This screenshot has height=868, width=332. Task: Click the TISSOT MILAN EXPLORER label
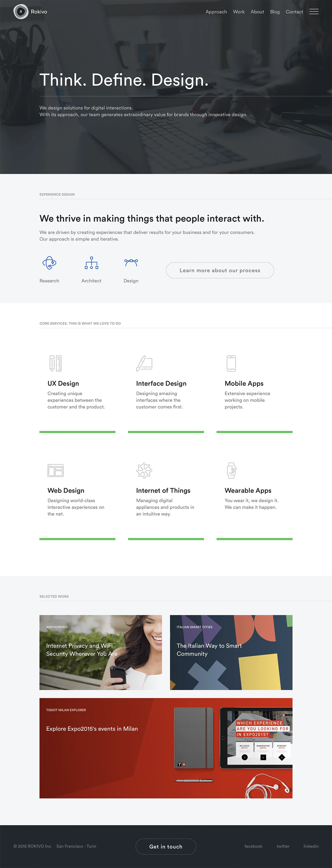(66, 710)
